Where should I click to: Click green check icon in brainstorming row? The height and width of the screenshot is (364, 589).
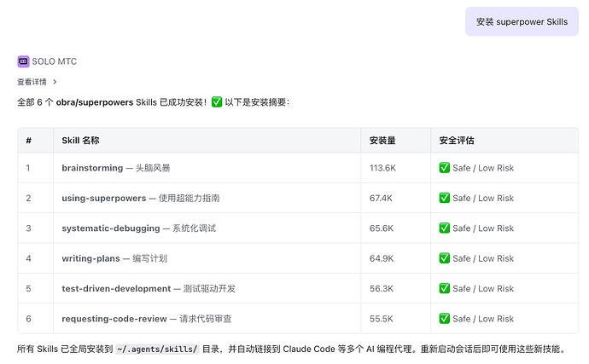(x=445, y=168)
